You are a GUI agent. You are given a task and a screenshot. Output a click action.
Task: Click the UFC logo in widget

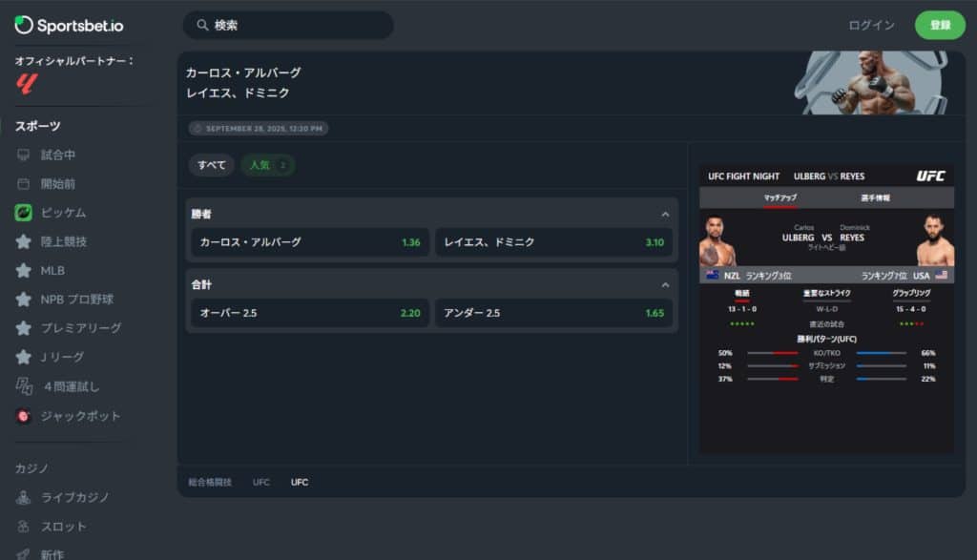click(x=930, y=176)
